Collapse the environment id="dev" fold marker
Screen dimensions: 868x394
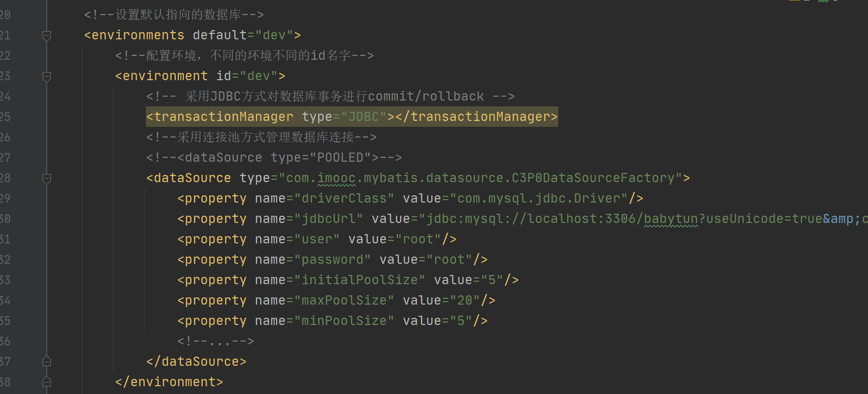[47, 76]
